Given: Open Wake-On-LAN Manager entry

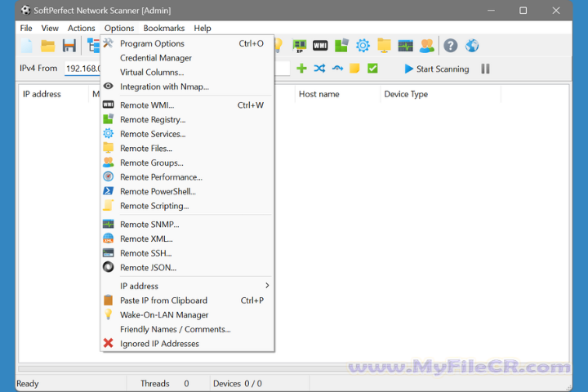Looking at the screenshot, I should 187,314.
